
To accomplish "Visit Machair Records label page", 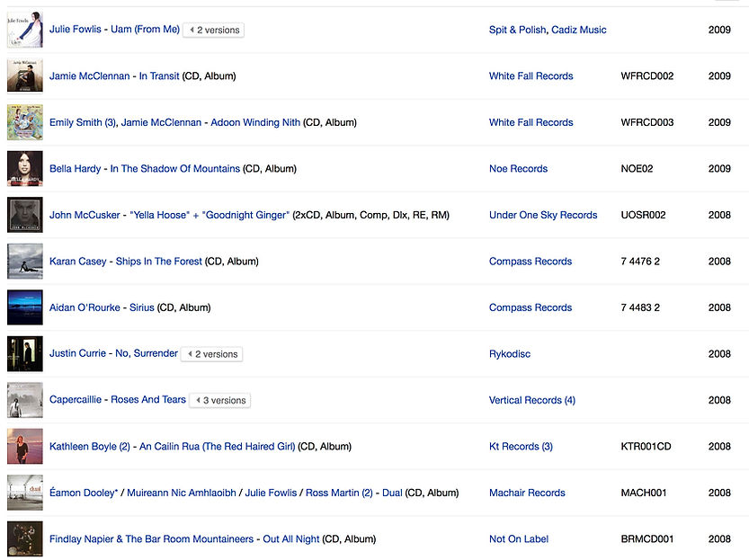I will coord(527,493).
